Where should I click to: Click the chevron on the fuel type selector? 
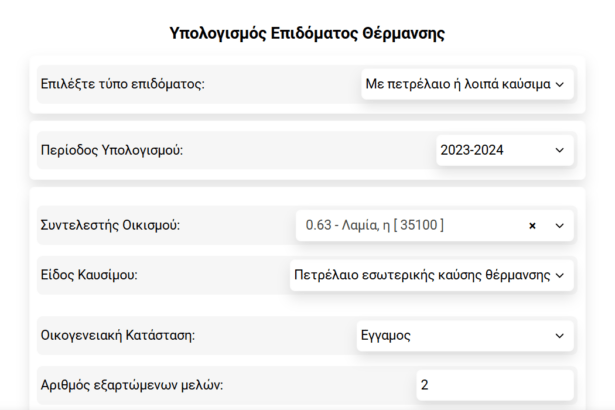(x=559, y=275)
